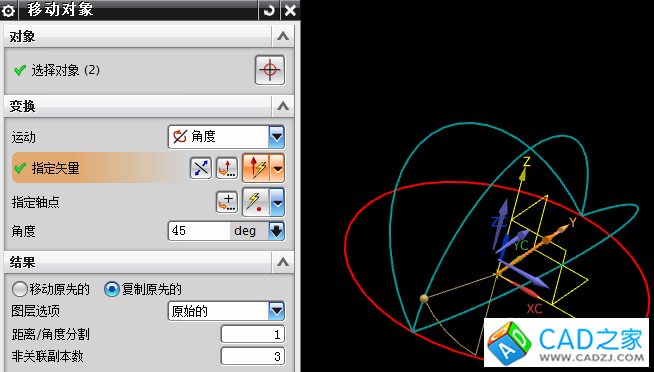Click the reset dialog arrow icon
Viewport: 654px width, 372px height.
(x=269, y=10)
